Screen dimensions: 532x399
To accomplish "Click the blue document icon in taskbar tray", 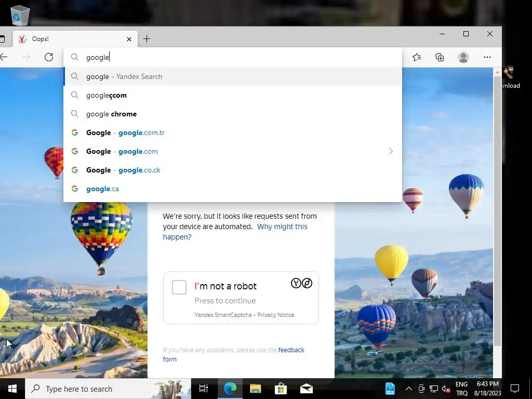I will point(390,389).
